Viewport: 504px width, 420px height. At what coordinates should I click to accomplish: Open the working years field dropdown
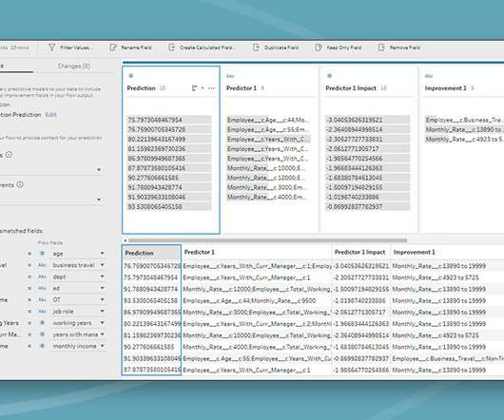pyautogui.click(x=102, y=323)
